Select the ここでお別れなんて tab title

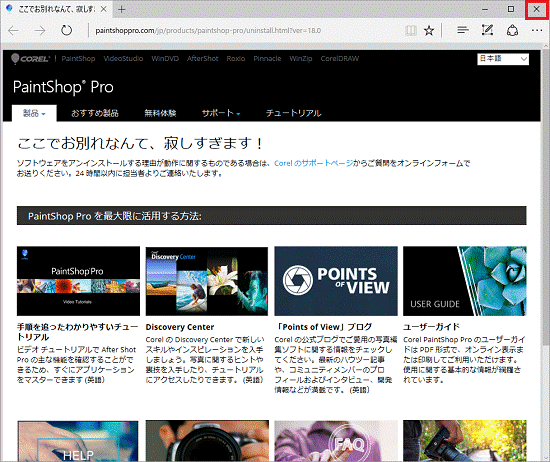point(56,9)
